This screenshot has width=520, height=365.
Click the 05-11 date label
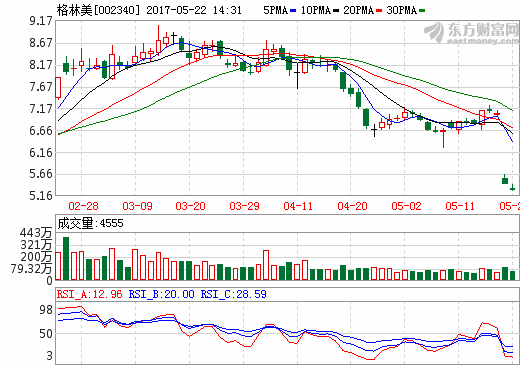click(460, 206)
